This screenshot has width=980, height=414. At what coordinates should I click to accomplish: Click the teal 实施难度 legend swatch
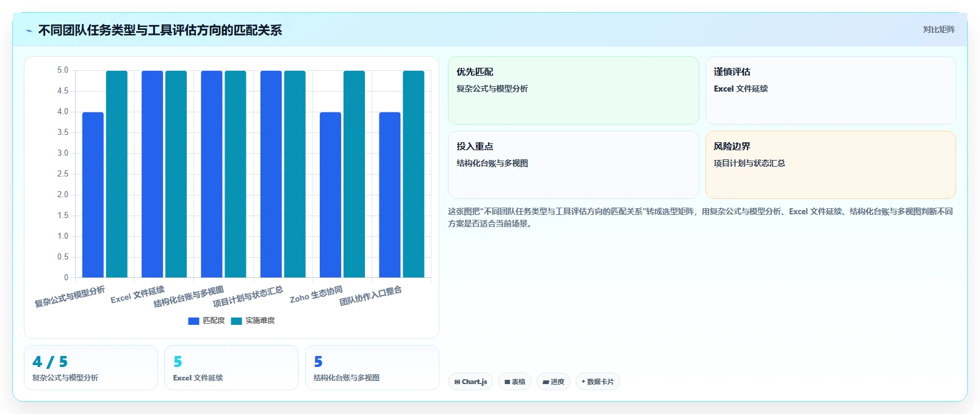click(x=237, y=321)
